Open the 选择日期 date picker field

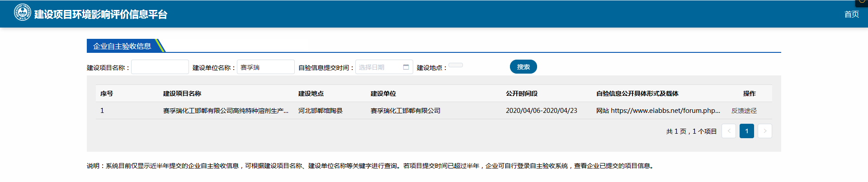[x=384, y=67]
